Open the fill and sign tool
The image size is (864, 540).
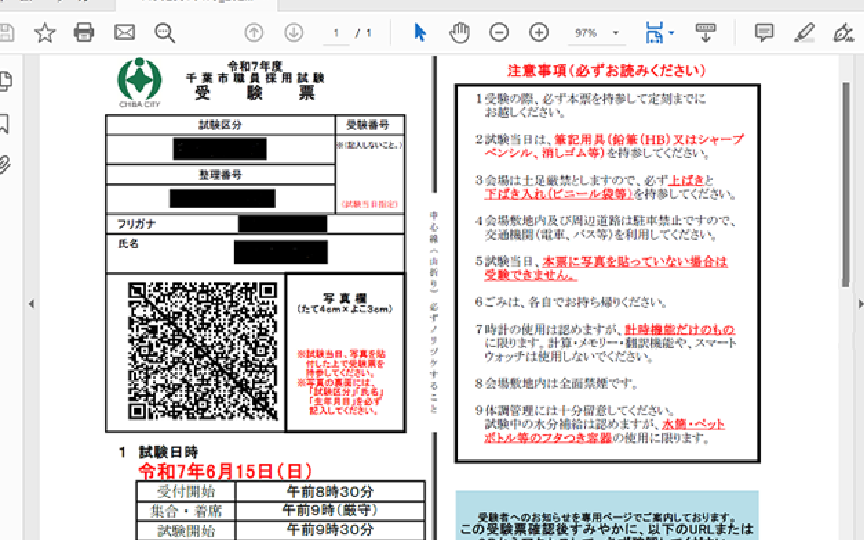(843, 33)
